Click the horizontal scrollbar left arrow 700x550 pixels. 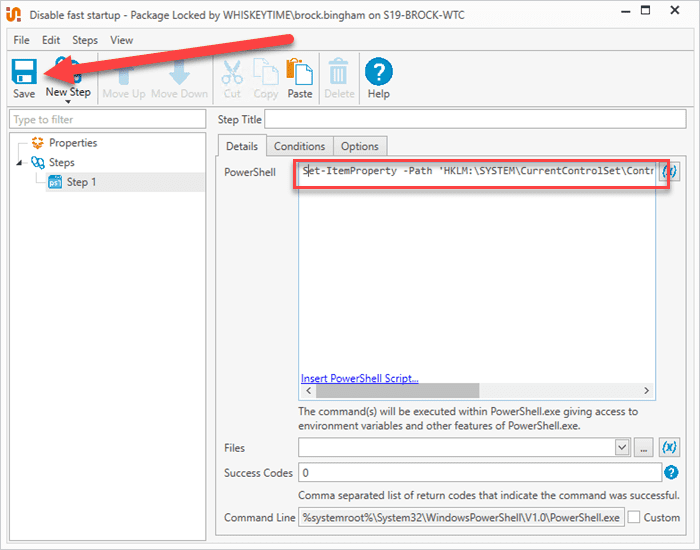(308, 391)
